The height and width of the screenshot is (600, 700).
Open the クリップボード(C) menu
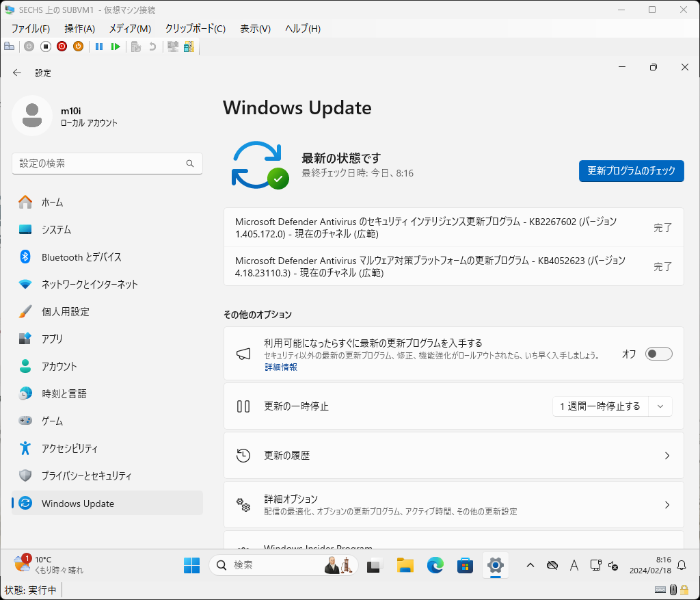click(x=195, y=29)
